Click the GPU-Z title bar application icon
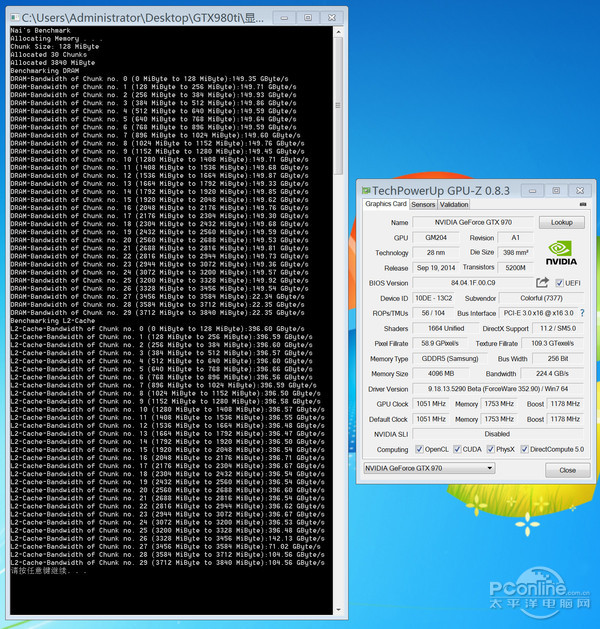Screen dimensions: 600x629 pyautogui.click(x=365, y=191)
